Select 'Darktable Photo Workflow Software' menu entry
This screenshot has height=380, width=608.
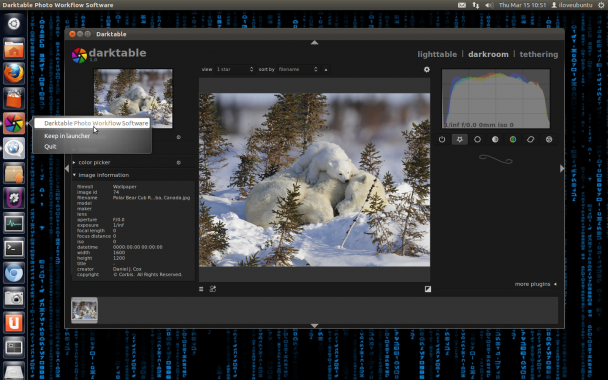(x=92, y=123)
